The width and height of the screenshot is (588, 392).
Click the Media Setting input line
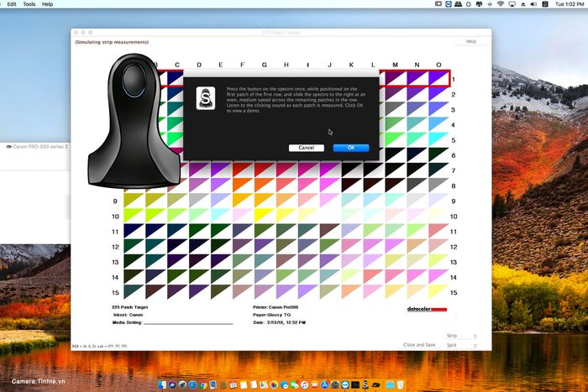189,323
